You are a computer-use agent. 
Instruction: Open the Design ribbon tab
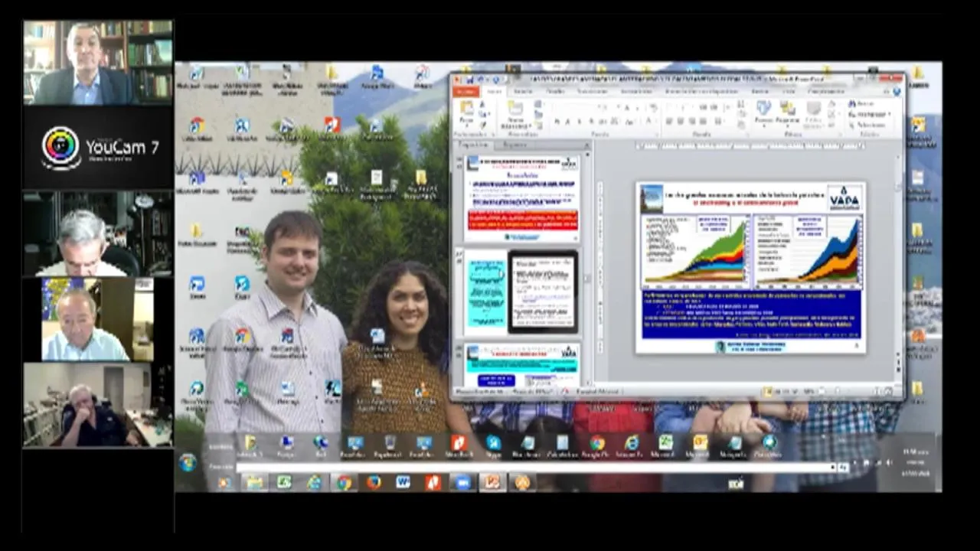[x=555, y=91]
